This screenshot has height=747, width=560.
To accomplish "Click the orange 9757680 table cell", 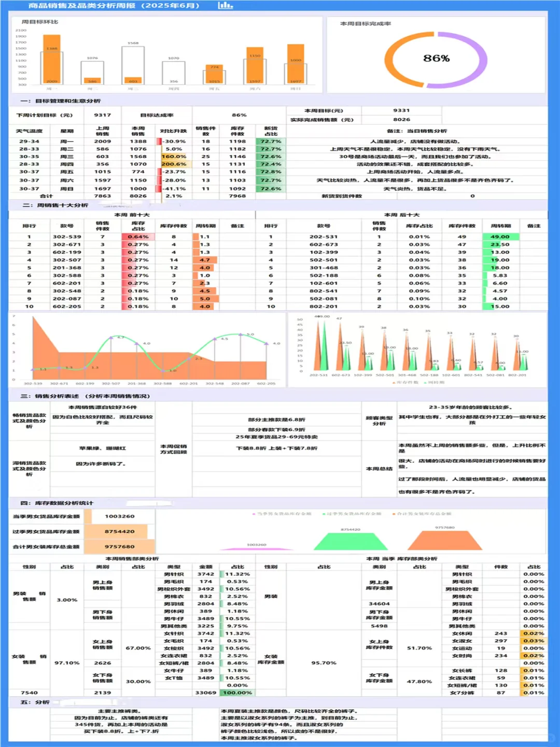I will tap(120, 547).
